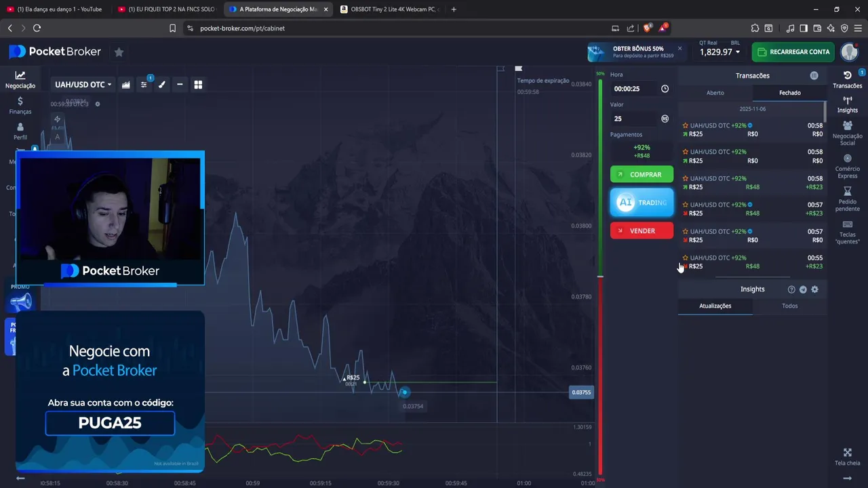Open Brave Rewards triangle icon
The image size is (868, 488).
point(663,28)
